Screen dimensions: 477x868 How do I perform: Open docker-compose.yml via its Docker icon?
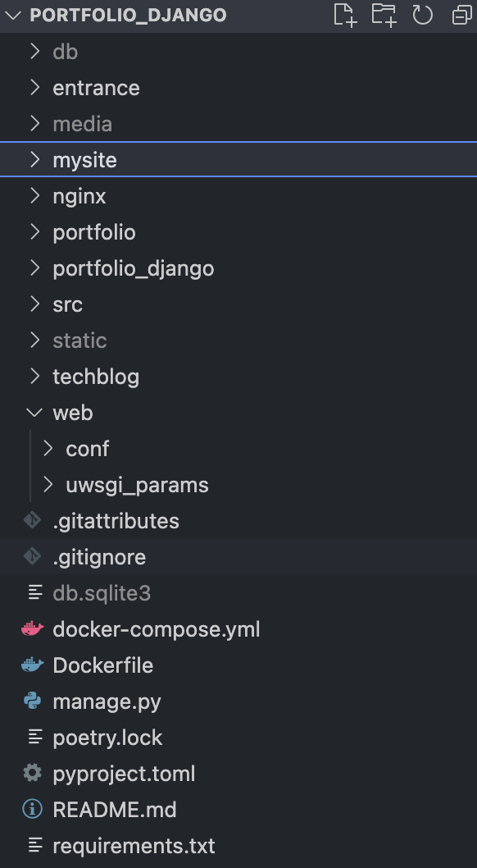32,628
